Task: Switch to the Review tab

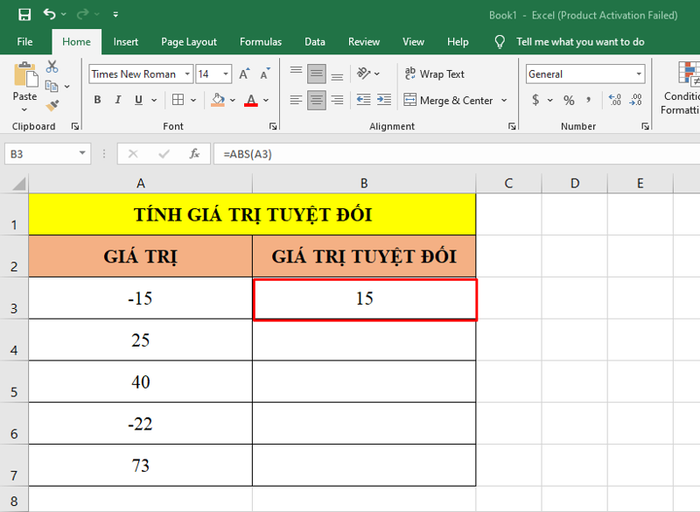Action: (x=364, y=42)
